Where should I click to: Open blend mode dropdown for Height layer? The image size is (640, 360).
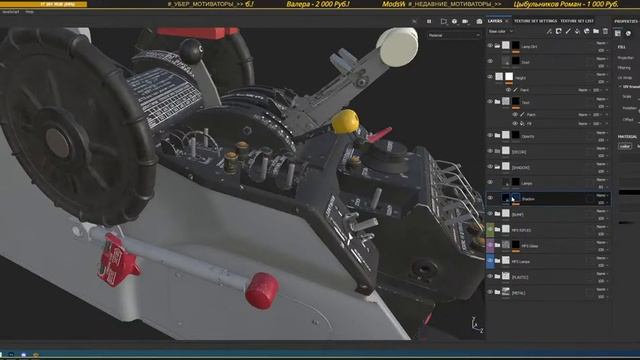pyautogui.click(x=602, y=74)
